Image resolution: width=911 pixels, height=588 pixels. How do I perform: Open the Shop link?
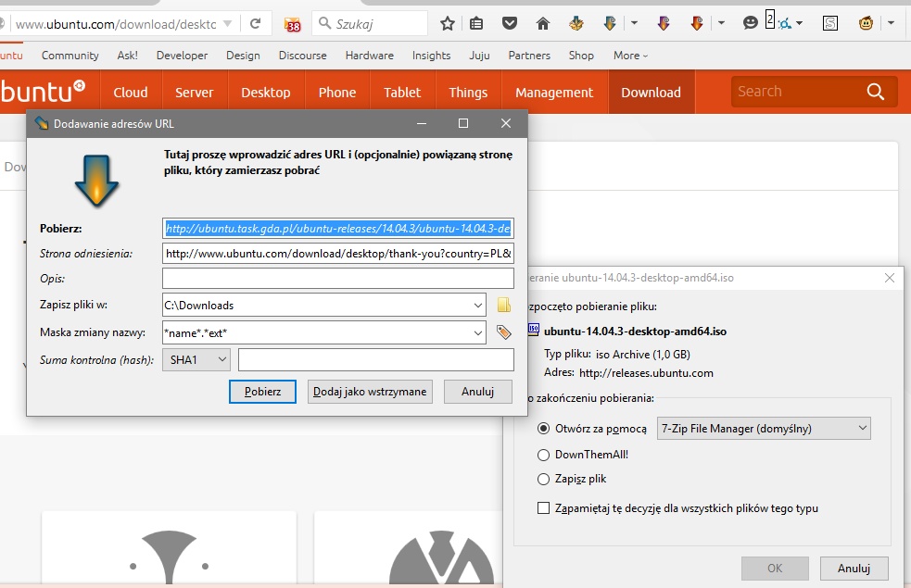pyautogui.click(x=581, y=56)
